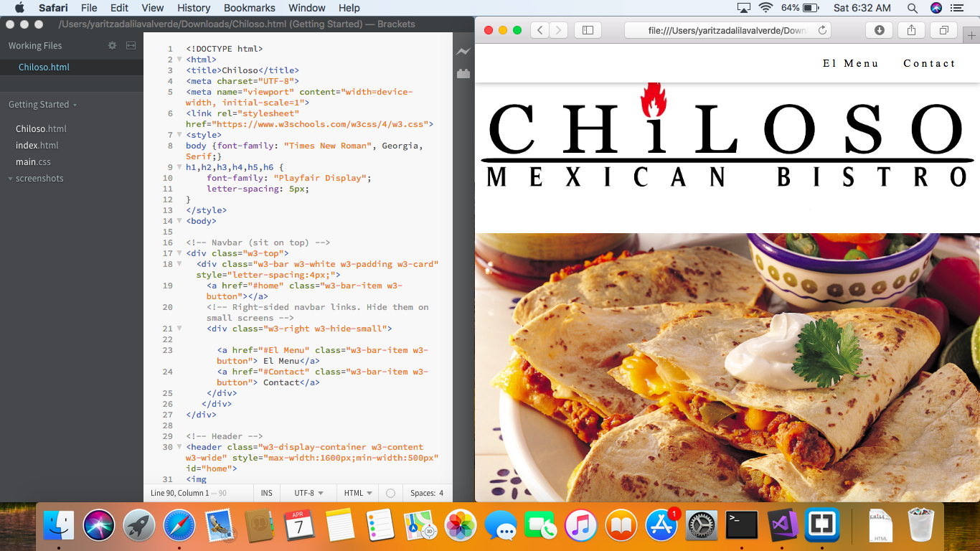
Task: Collapse style block fold on line 7
Action: 179,135
